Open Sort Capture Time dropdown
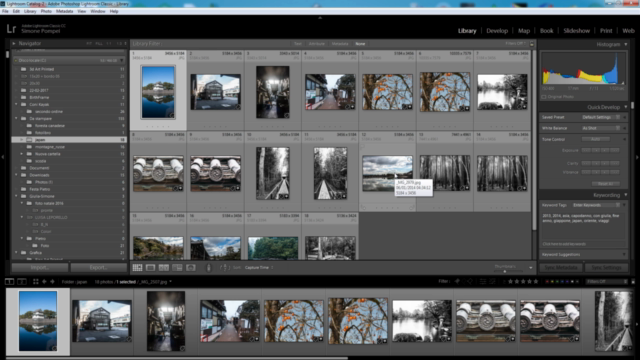 (x=259, y=268)
